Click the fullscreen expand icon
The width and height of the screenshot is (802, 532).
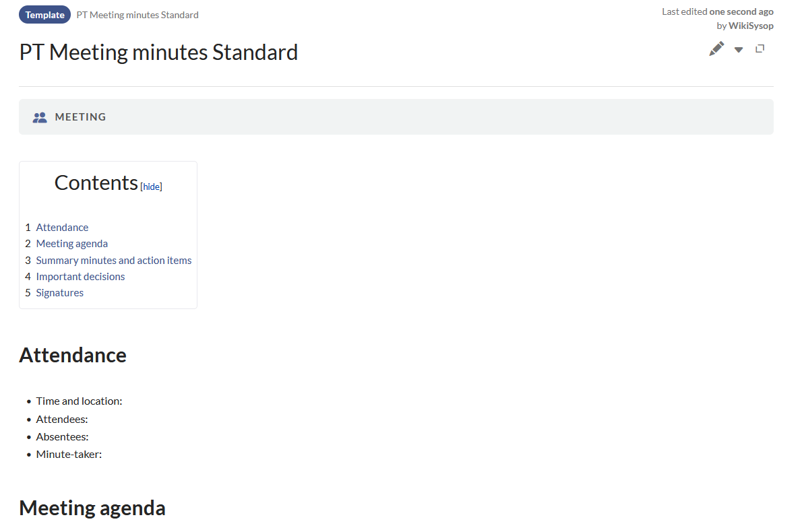point(760,48)
